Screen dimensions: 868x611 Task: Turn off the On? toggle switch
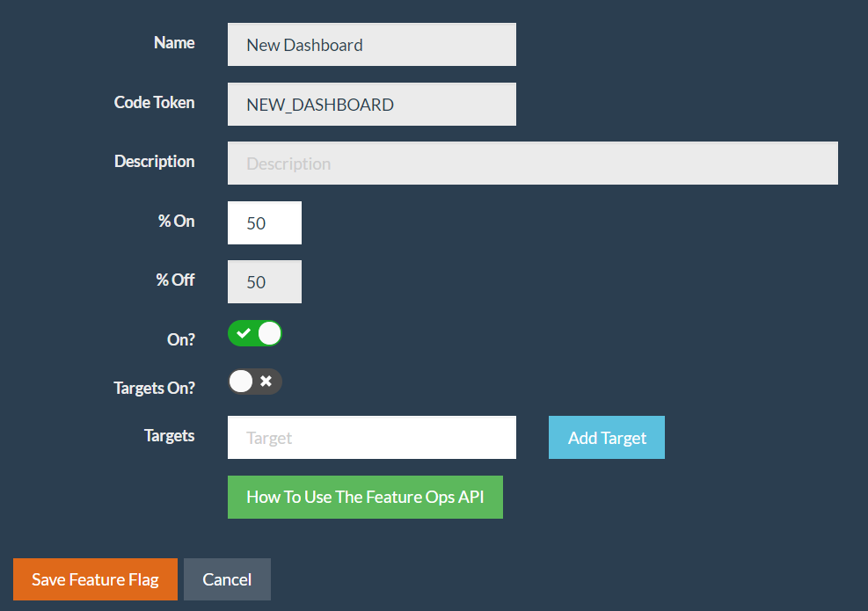point(255,333)
